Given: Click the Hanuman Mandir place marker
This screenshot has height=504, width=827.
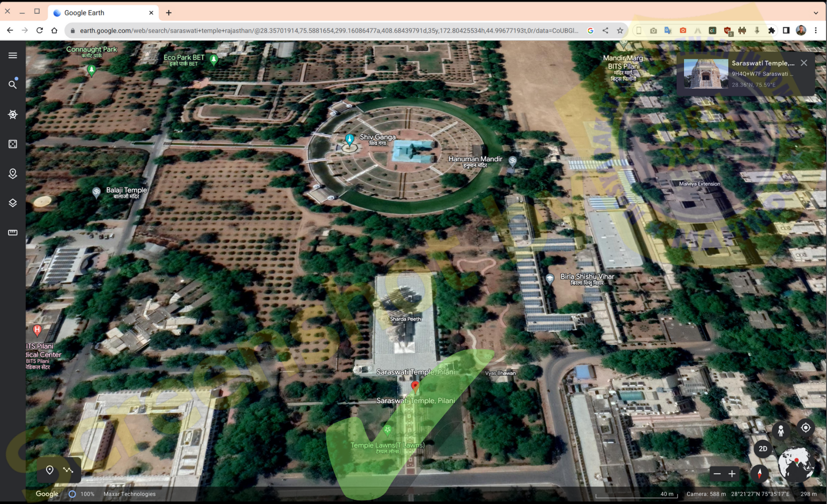Looking at the screenshot, I should 512,161.
